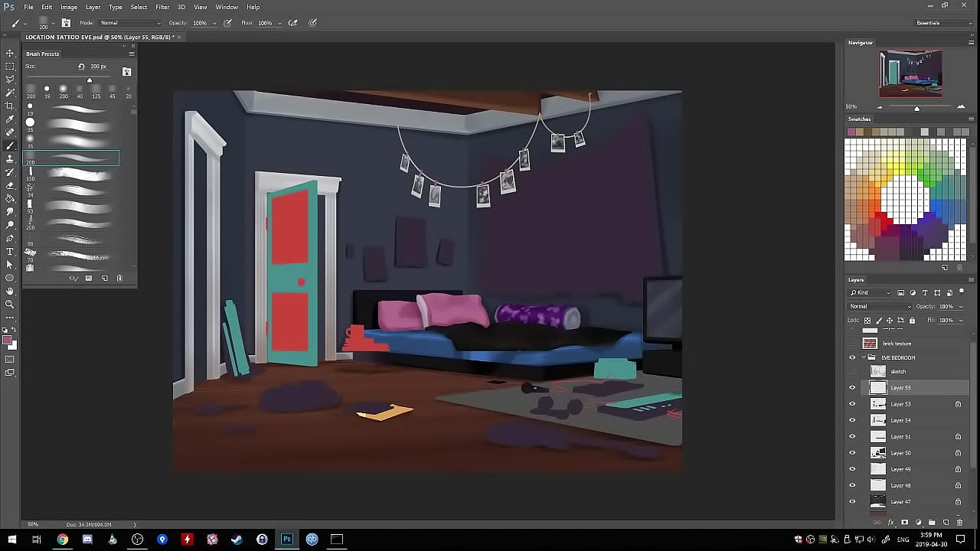Toggle visibility of EVE BEDROOM group

point(852,357)
